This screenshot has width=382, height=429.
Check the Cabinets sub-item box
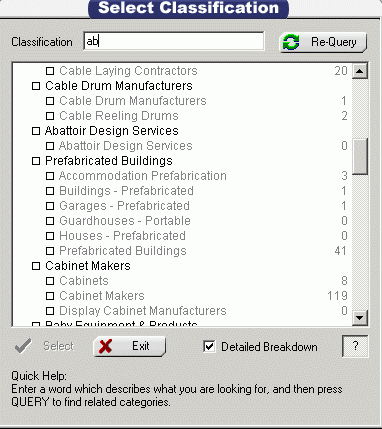coord(50,281)
